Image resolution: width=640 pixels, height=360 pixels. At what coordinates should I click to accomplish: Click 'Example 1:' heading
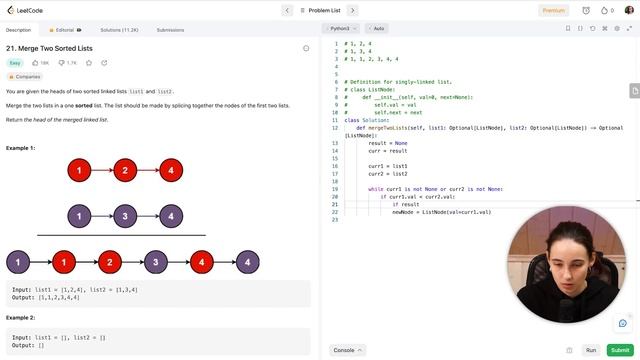[x=20, y=148]
